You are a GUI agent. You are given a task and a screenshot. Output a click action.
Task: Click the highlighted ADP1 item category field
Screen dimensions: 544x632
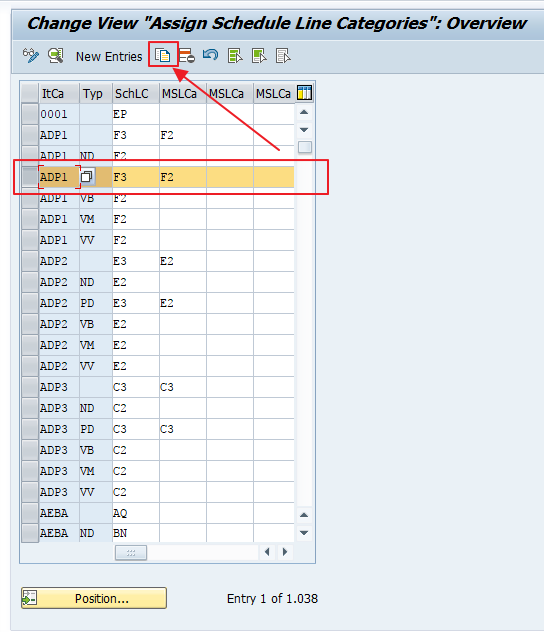(59, 177)
